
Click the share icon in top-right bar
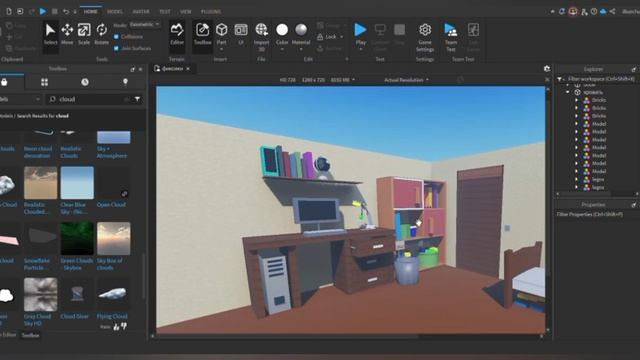612,11
